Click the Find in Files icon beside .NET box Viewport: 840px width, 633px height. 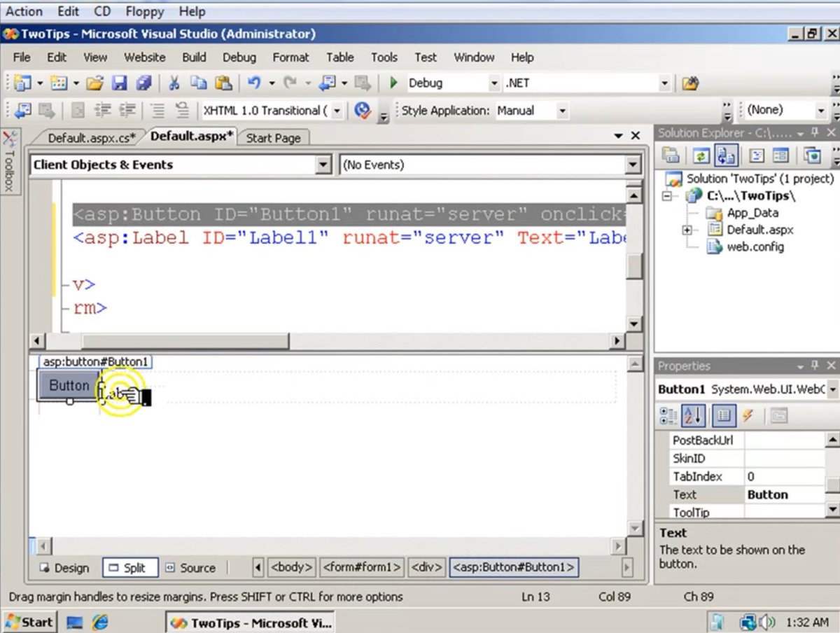pyautogui.click(x=690, y=83)
